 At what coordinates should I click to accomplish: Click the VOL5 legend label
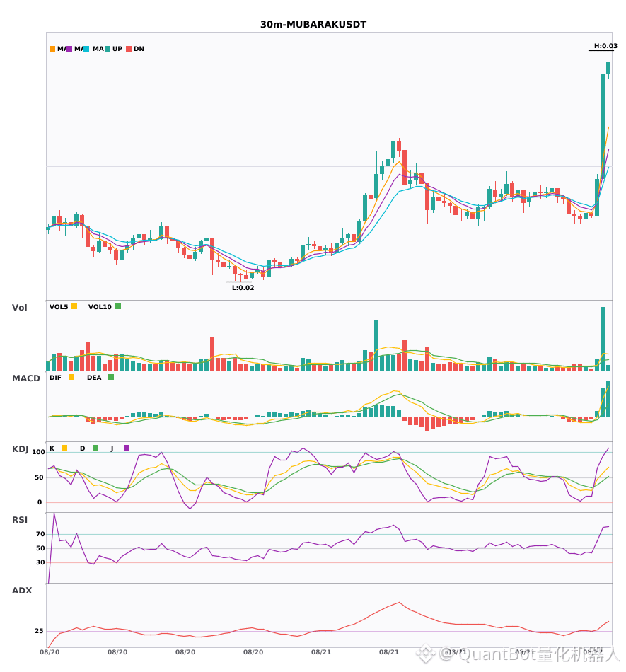pyautogui.click(x=59, y=307)
